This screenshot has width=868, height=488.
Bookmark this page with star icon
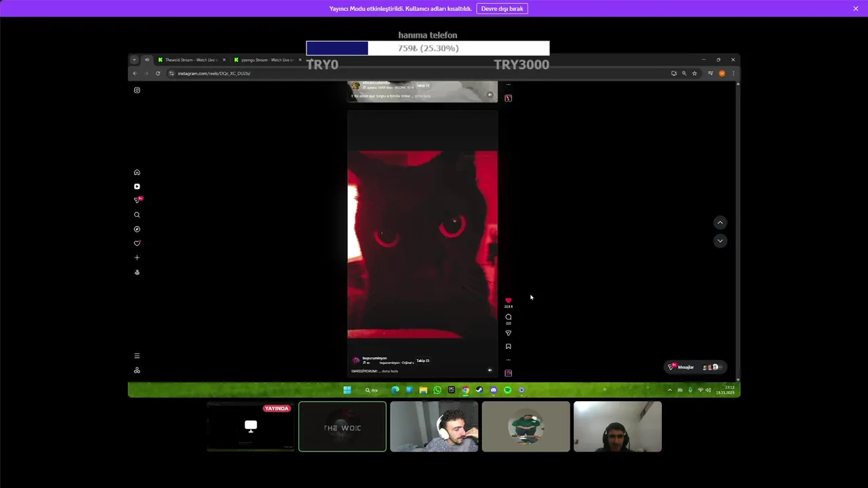tap(694, 73)
